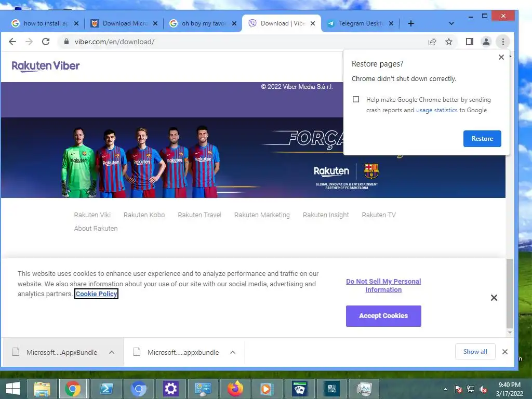Image resolution: width=532 pixels, height=399 pixels.
Task: Open the Chrome profile avatar menu
Action: tap(486, 42)
